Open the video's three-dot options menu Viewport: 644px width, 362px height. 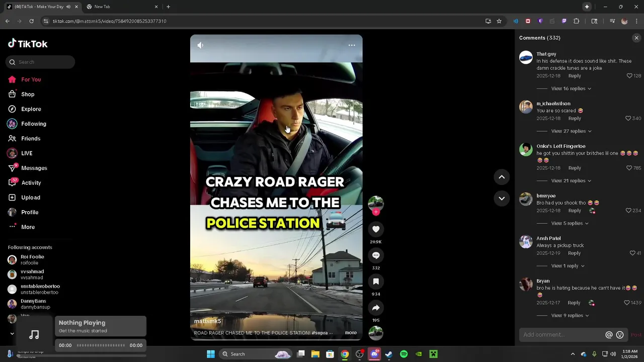point(352,45)
